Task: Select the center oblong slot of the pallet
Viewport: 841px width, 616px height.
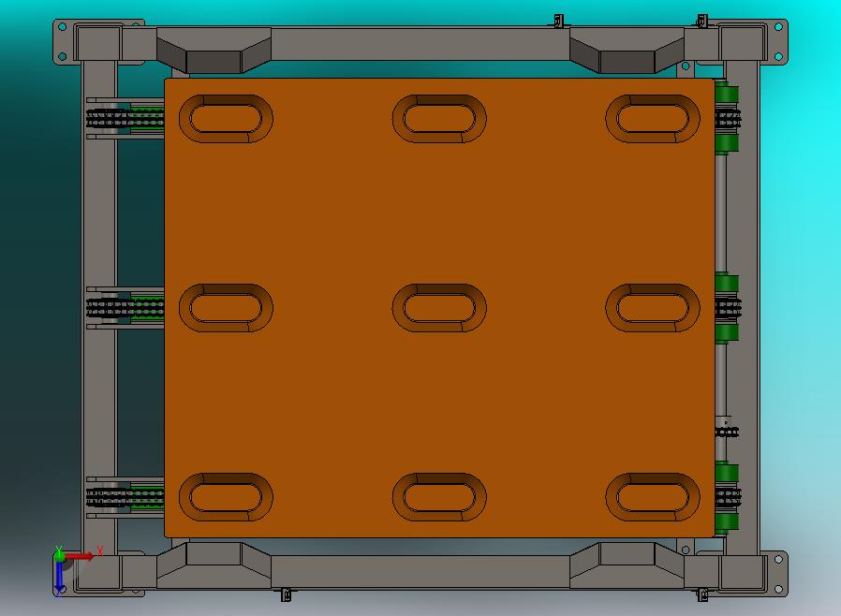Action: click(x=439, y=308)
